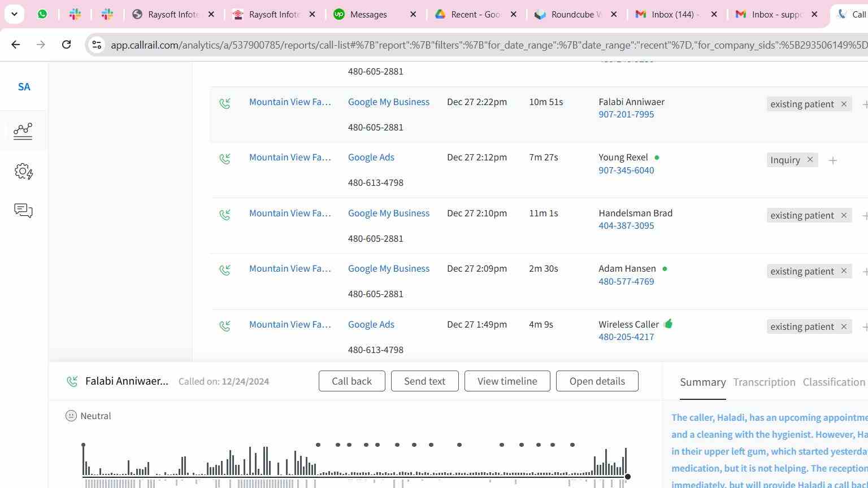Remove existing patient tag from Falabi Anniwaer
This screenshot has height=488, width=868.
pyautogui.click(x=844, y=104)
